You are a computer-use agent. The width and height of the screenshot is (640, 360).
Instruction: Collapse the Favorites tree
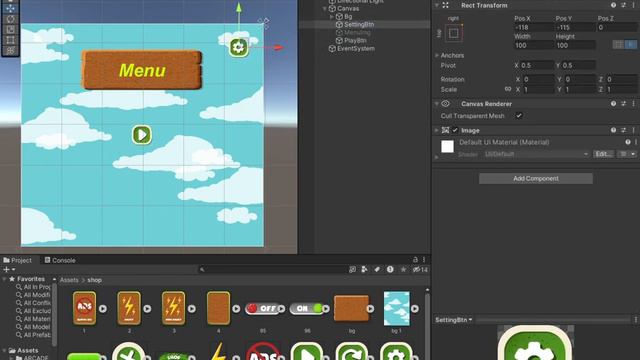[4, 279]
